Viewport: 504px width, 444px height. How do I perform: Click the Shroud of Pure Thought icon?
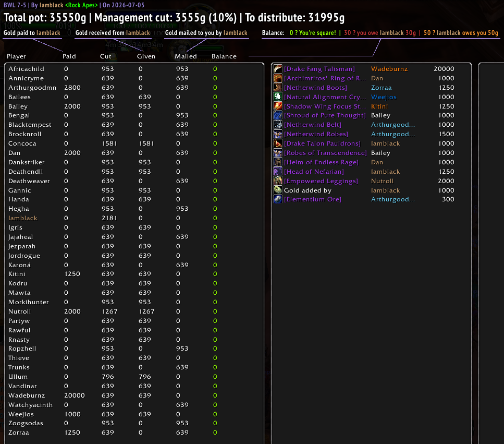tap(278, 115)
